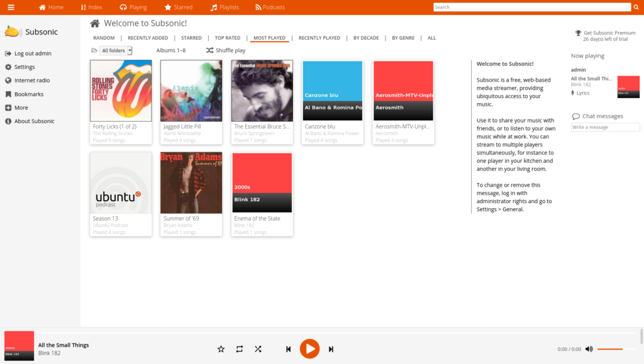Open the hamburger menu icon
The height and width of the screenshot is (364, 644).
tap(11, 7)
